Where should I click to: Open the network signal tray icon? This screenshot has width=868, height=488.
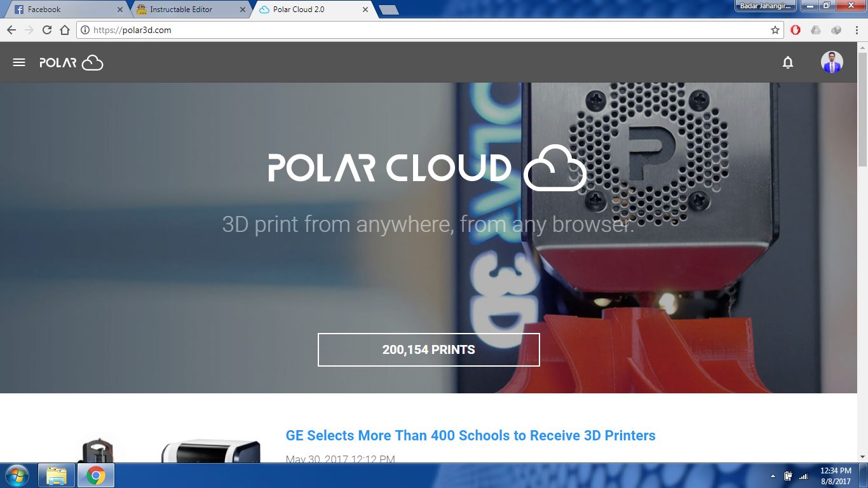click(804, 476)
